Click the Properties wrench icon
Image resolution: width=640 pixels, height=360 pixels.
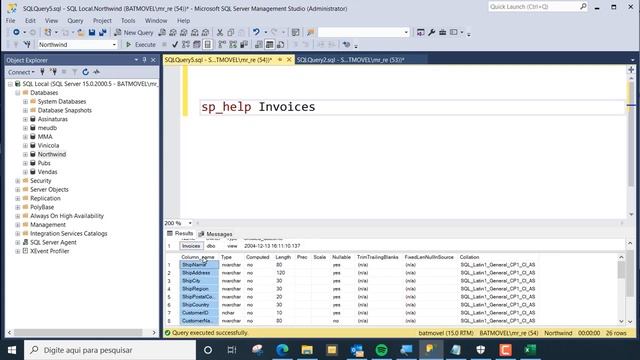click(x=431, y=32)
